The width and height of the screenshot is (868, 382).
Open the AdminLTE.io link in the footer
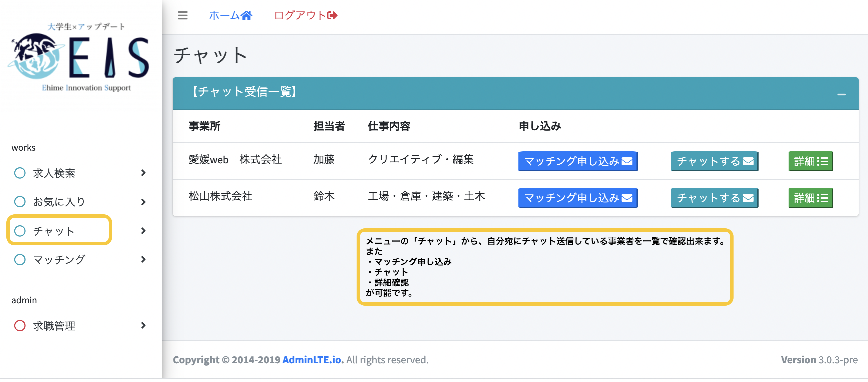pyautogui.click(x=312, y=359)
